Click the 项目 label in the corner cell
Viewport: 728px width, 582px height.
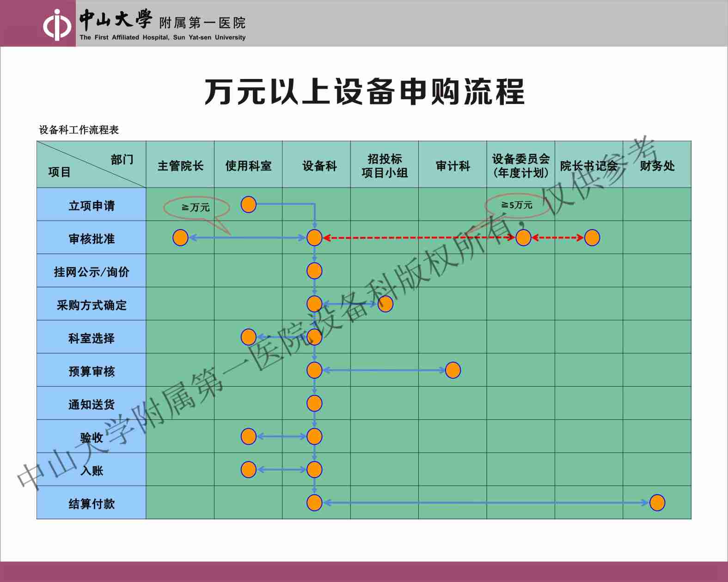click(60, 172)
